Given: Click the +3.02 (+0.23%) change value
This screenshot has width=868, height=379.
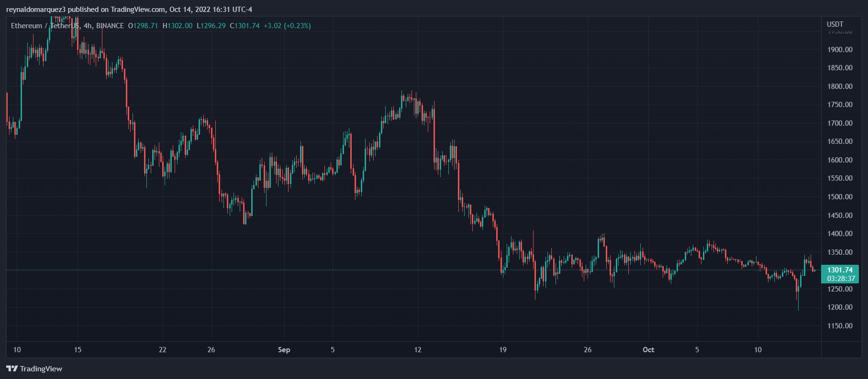Looking at the screenshot, I should [x=287, y=26].
